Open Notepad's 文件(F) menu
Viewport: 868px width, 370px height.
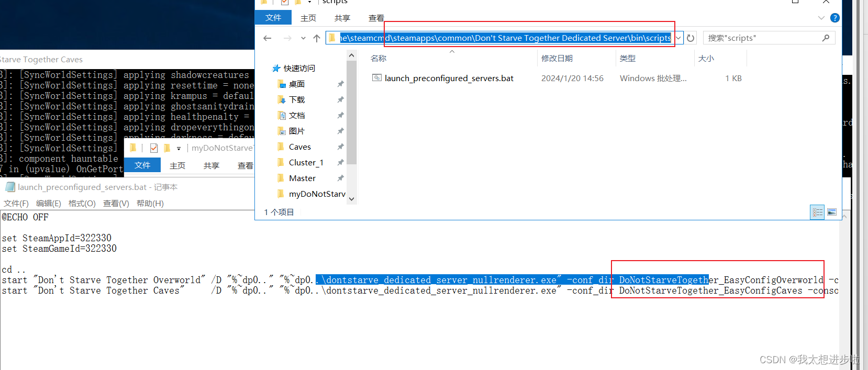coord(16,204)
